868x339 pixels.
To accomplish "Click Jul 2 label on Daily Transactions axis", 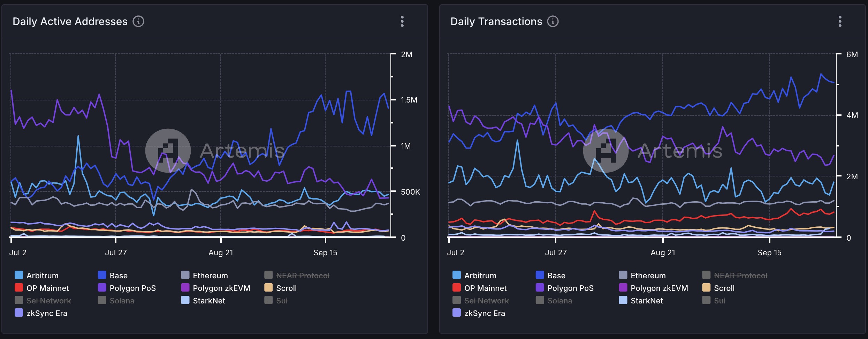I will tap(455, 253).
